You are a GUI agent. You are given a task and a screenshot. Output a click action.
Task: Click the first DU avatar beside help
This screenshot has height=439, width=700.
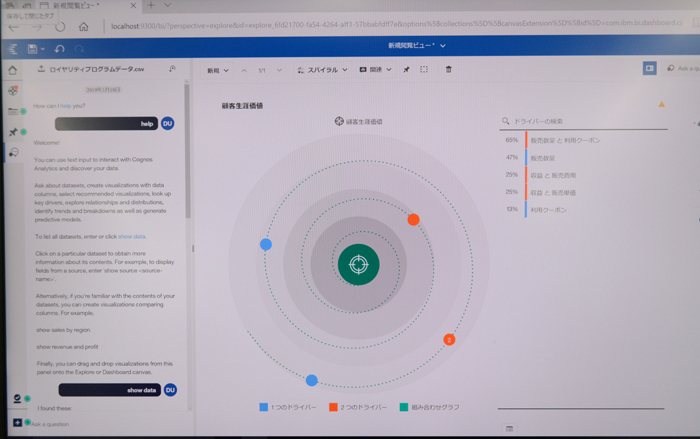click(x=167, y=123)
